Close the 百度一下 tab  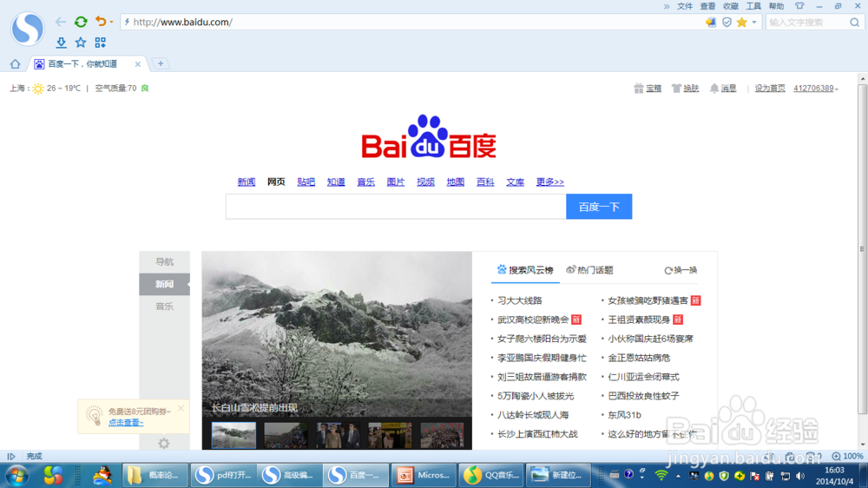(138, 64)
